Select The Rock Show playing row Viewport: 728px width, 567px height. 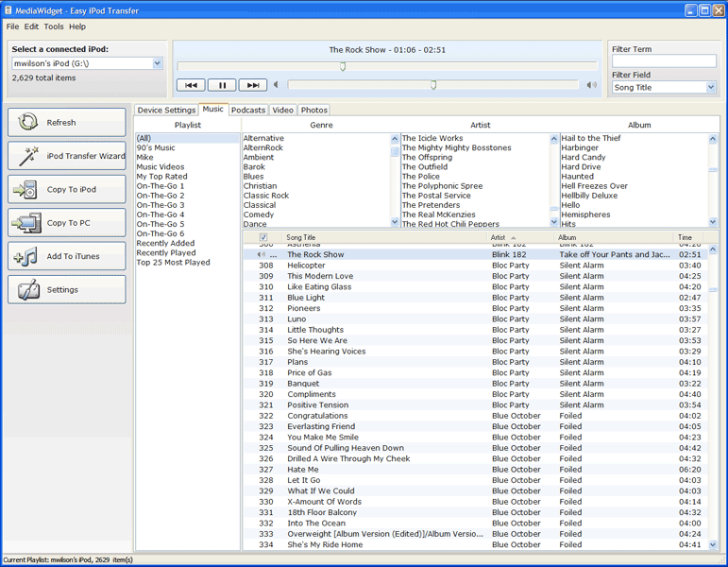point(475,254)
